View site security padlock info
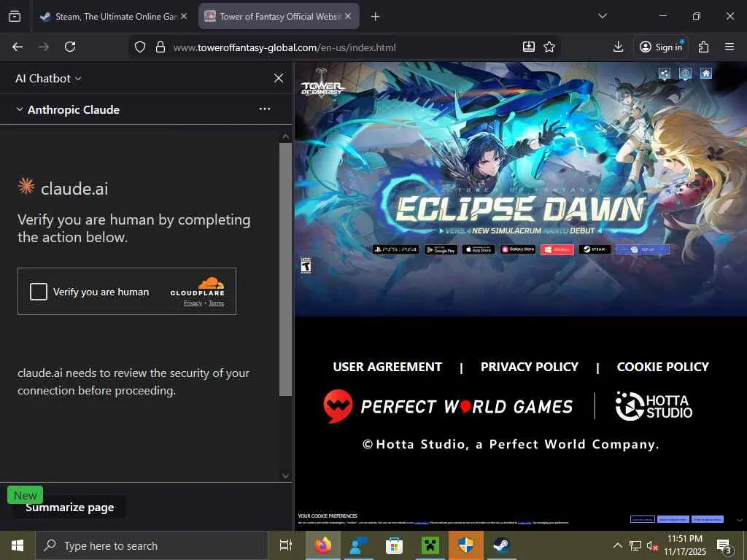The height and width of the screenshot is (560, 747). click(x=160, y=47)
